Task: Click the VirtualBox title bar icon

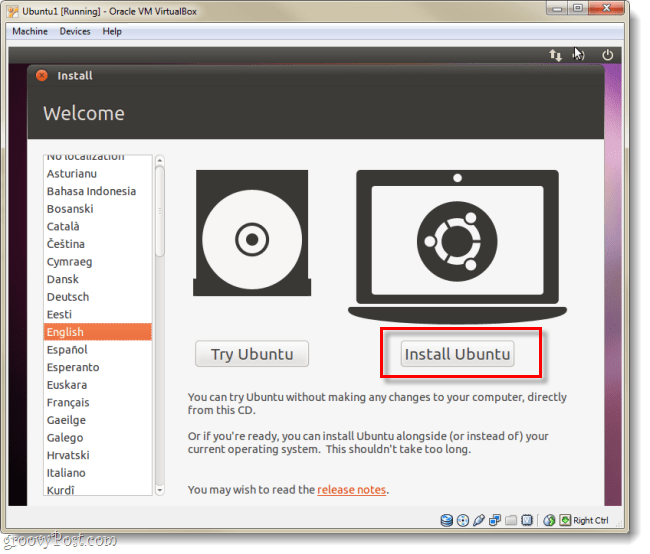Action: [13, 11]
